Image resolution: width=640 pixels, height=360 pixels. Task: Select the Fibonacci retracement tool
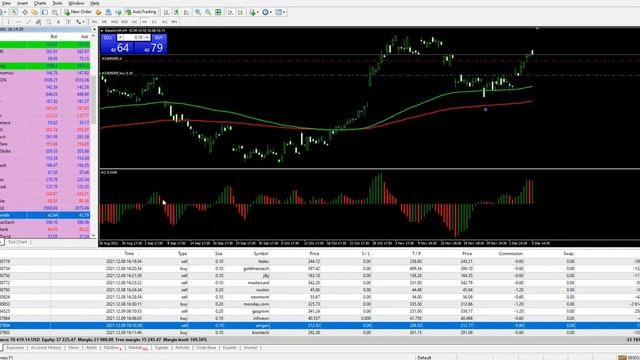point(48,22)
